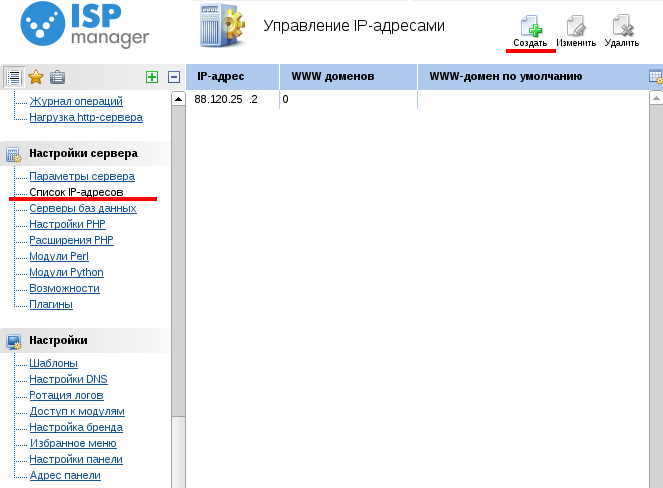Open Модули Perl link
This screenshot has height=488, width=663.
(59, 256)
